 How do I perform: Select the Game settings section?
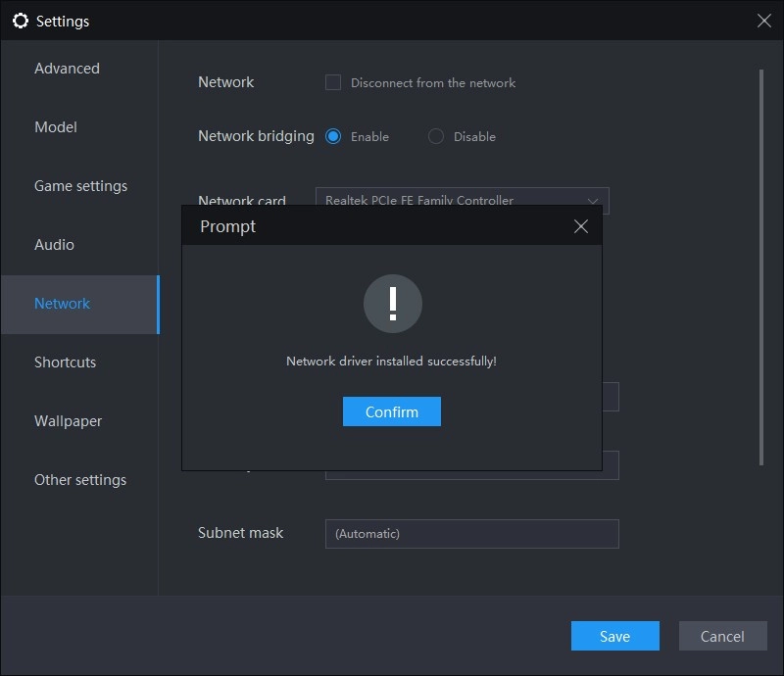tap(81, 186)
